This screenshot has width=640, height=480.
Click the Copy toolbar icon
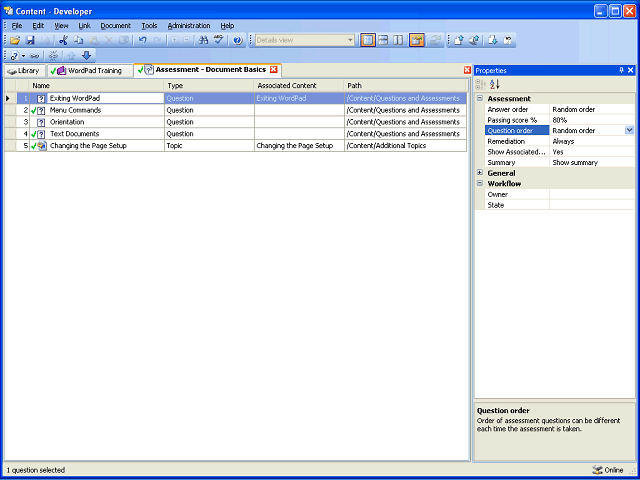click(78, 40)
